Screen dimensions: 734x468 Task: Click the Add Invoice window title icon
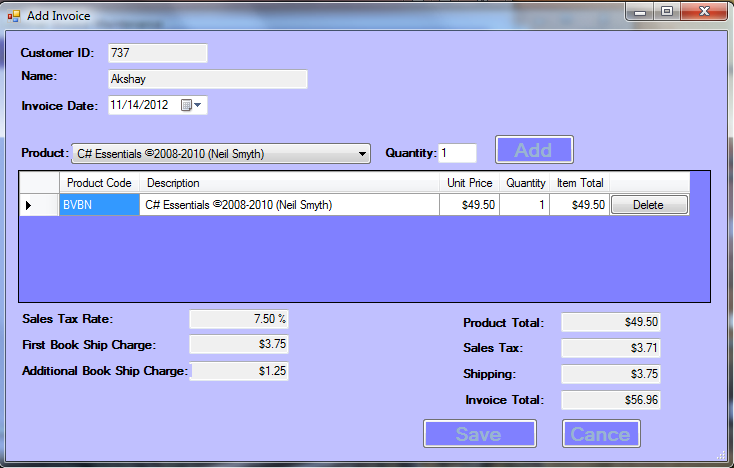click(14, 15)
